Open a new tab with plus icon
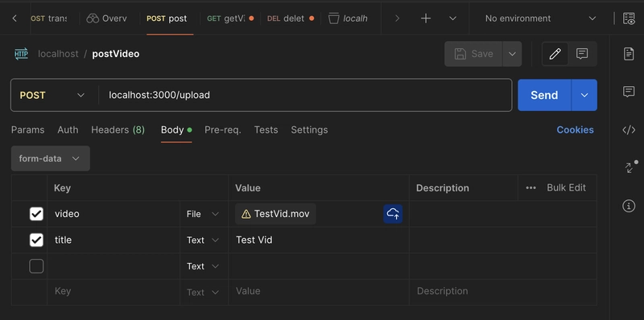Image resolution: width=644 pixels, height=320 pixels. 426,18
